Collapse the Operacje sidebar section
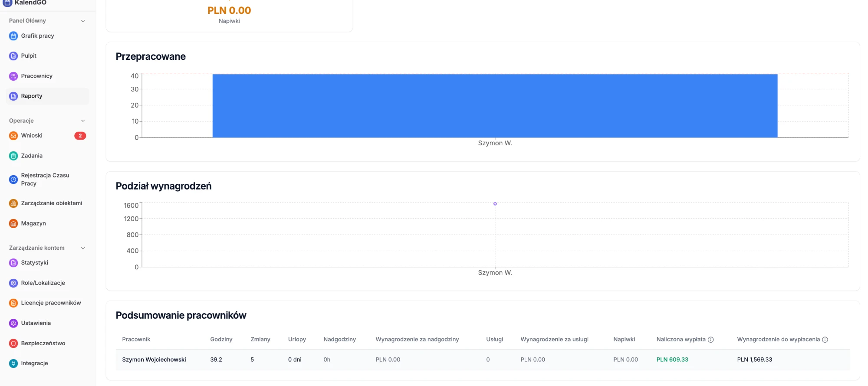This screenshot has width=868, height=386. [83, 121]
